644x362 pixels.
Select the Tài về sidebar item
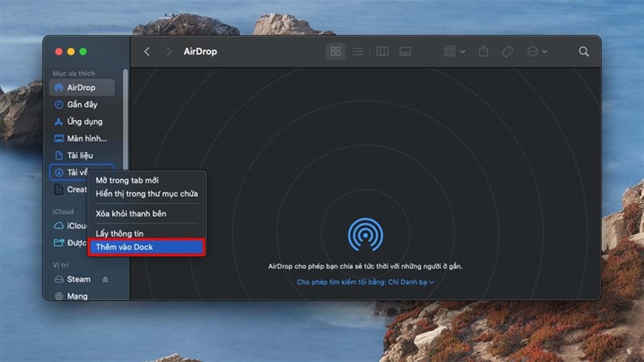click(x=70, y=172)
